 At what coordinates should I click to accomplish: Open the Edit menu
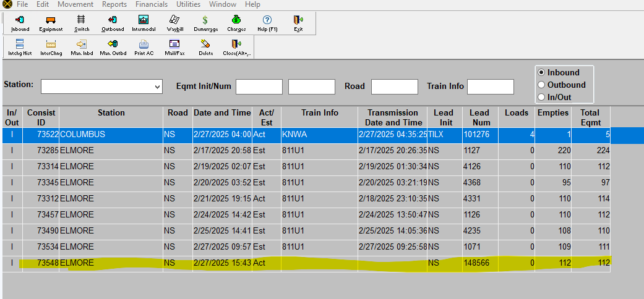click(43, 4)
